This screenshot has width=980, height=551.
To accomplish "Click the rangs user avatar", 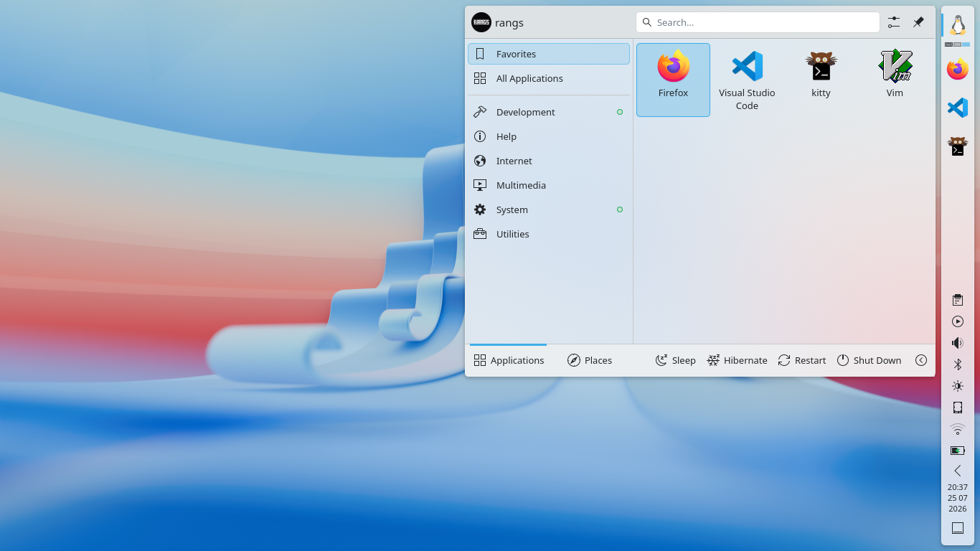I will coord(481,22).
